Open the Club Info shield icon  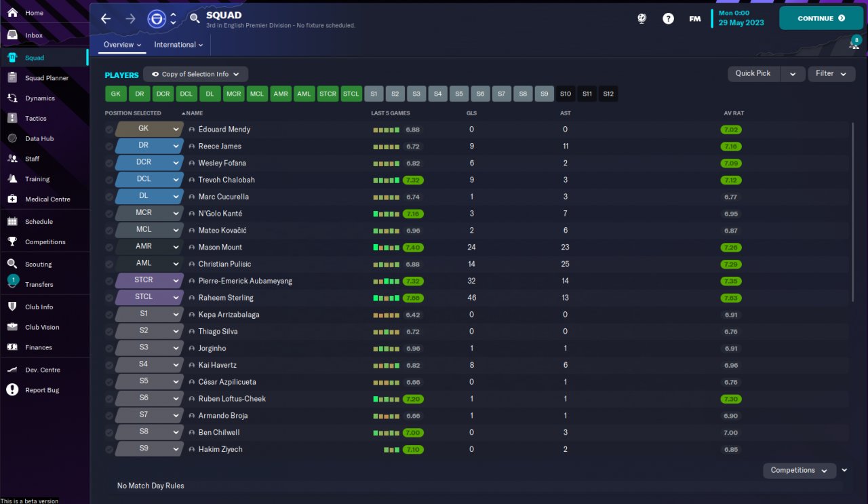coord(12,307)
